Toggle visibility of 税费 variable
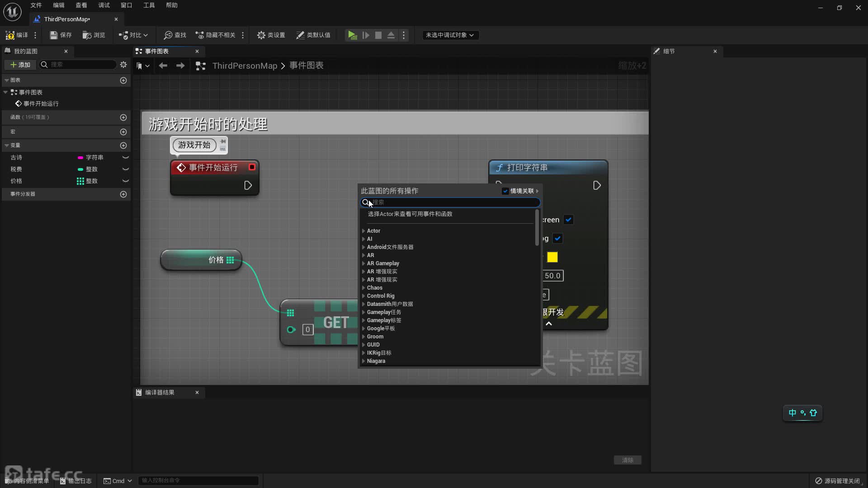The width and height of the screenshot is (868, 488). coord(126,169)
